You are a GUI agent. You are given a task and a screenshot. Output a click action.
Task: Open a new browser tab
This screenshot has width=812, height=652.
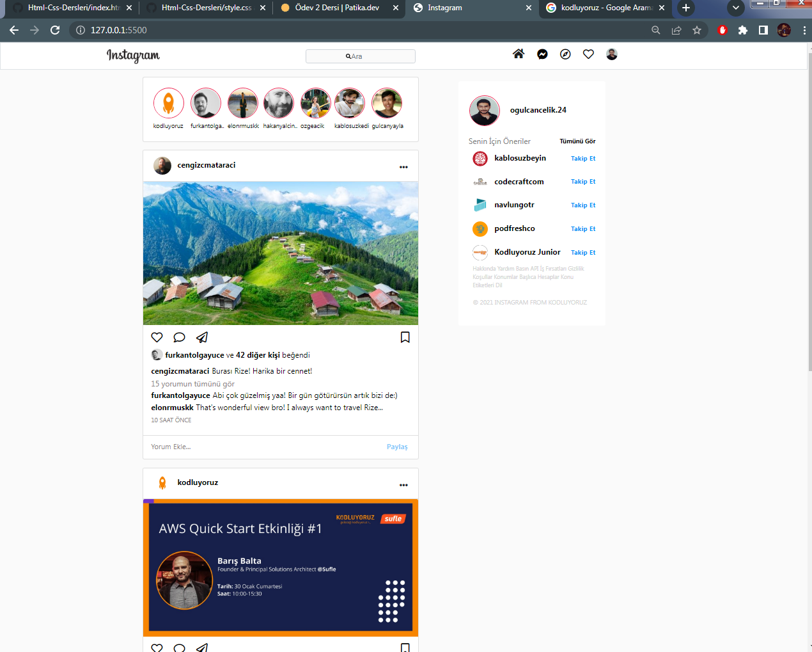(x=686, y=8)
